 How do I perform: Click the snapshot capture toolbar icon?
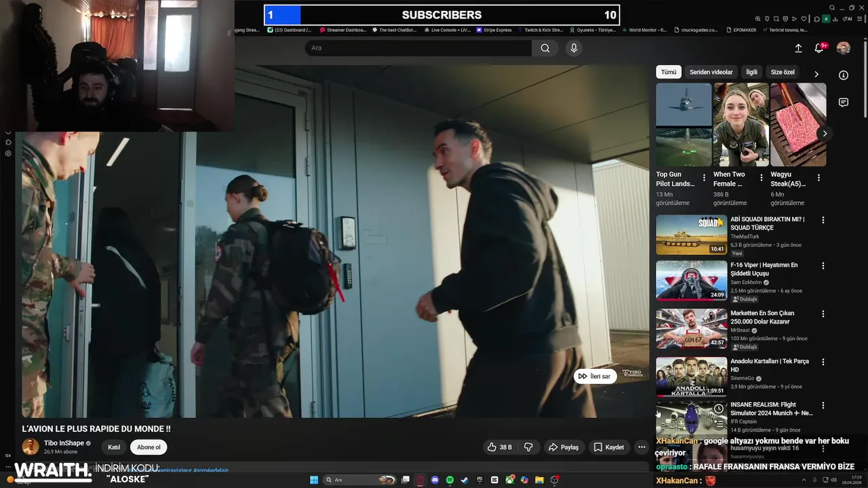[776, 18]
